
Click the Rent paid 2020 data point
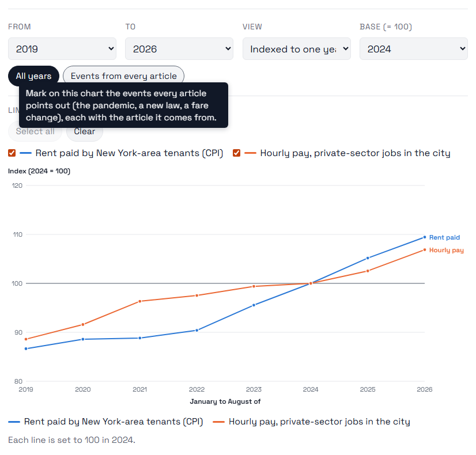point(83,339)
